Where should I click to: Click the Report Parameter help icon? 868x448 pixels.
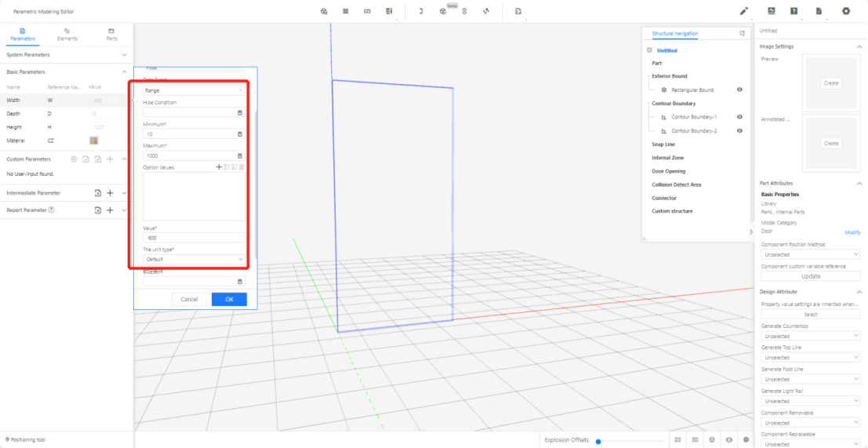52,210
